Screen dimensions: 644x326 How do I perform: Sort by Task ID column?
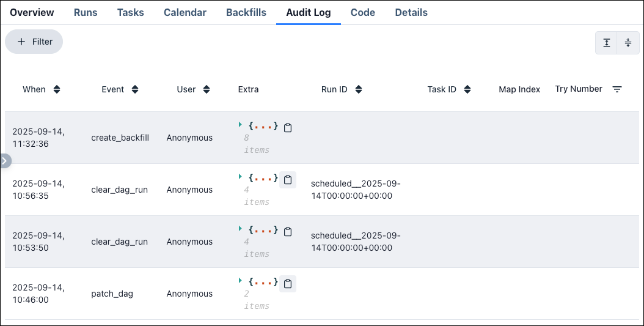coord(467,89)
